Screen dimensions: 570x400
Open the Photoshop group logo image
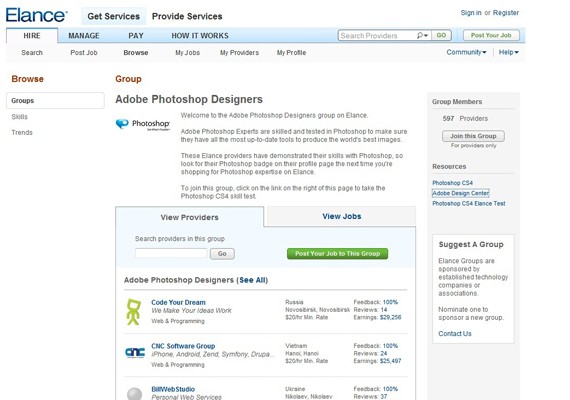coord(142,124)
